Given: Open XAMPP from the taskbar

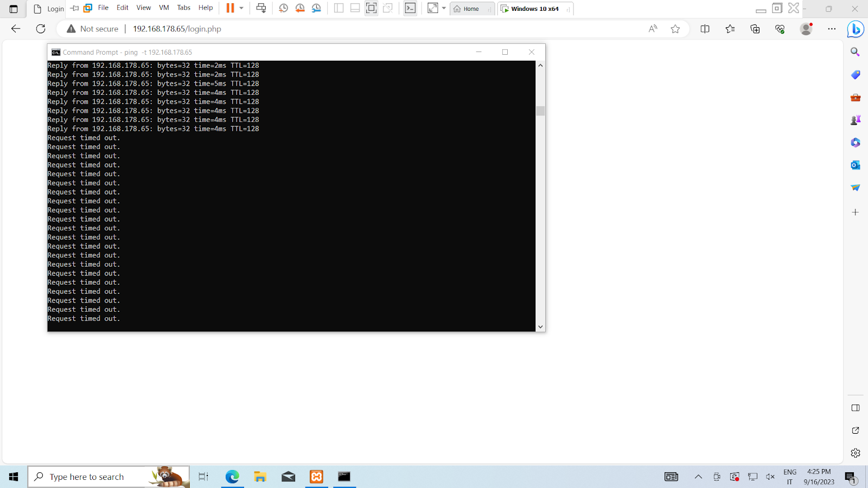Looking at the screenshot, I should click(316, 477).
